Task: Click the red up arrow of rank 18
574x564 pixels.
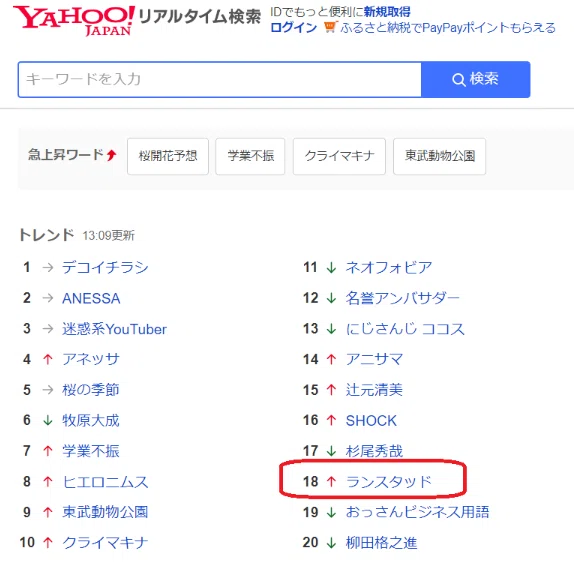Action: pyautogui.click(x=331, y=482)
